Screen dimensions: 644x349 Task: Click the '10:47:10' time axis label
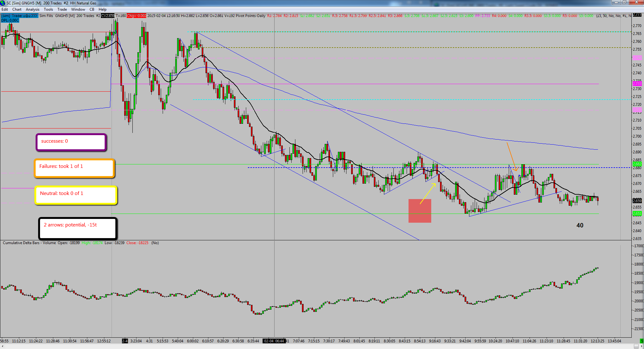(512, 341)
